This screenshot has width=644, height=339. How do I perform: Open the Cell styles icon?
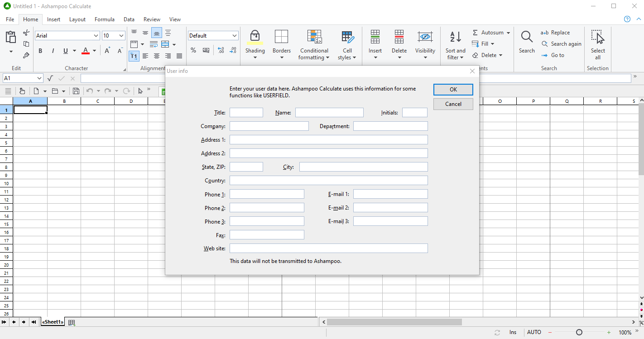pyautogui.click(x=347, y=37)
